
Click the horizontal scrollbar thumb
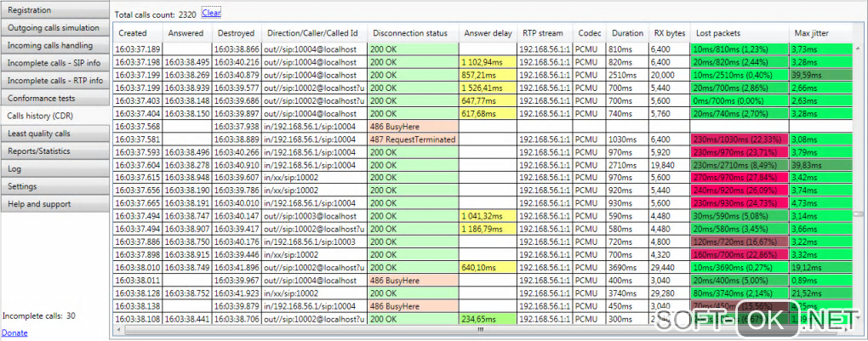click(480, 329)
